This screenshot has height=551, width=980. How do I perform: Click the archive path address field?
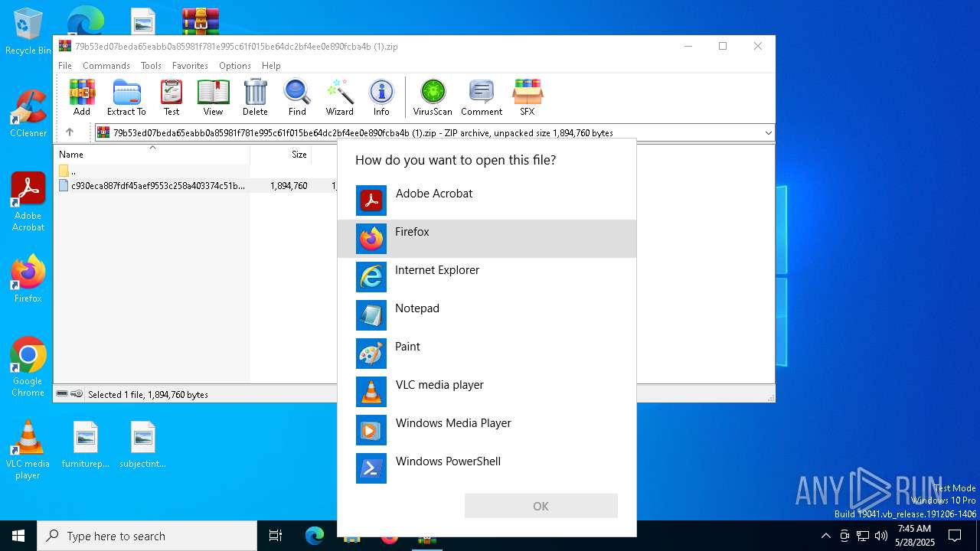433,133
